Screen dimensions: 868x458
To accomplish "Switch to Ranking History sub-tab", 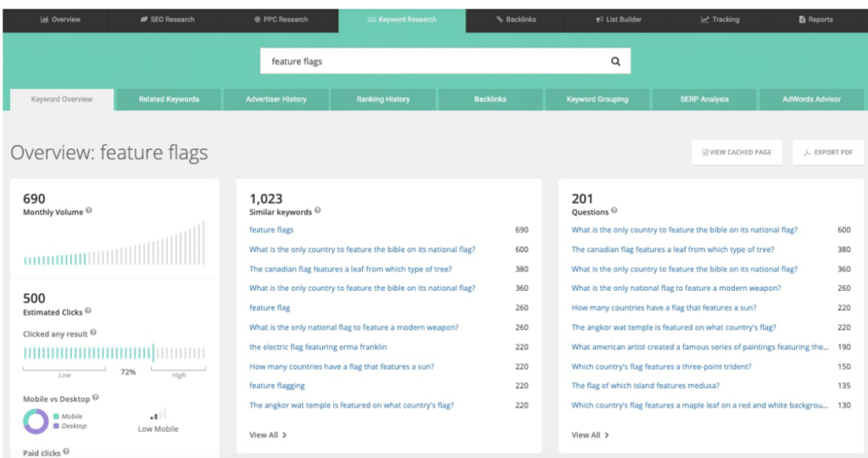I will click(x=383, y=100).
